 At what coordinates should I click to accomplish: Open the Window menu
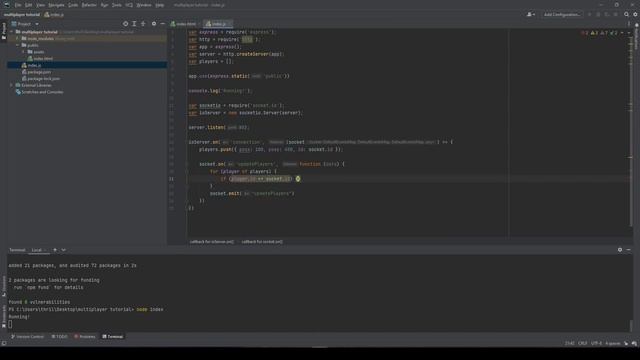coord(144,5)
